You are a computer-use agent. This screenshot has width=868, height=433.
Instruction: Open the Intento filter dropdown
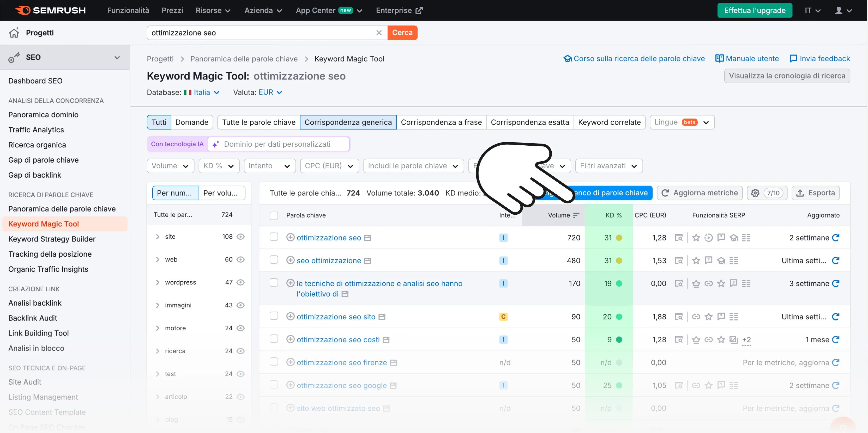click(x=270, y=166)
